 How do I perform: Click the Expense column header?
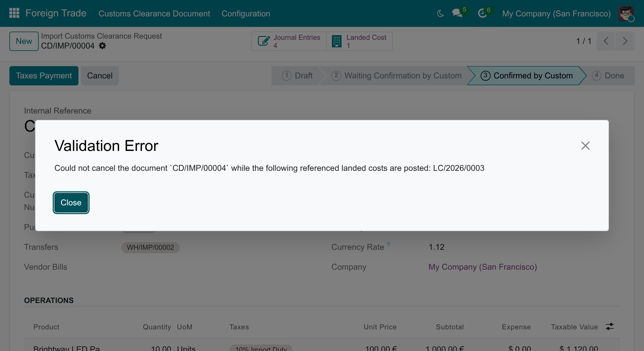point(516,327)
